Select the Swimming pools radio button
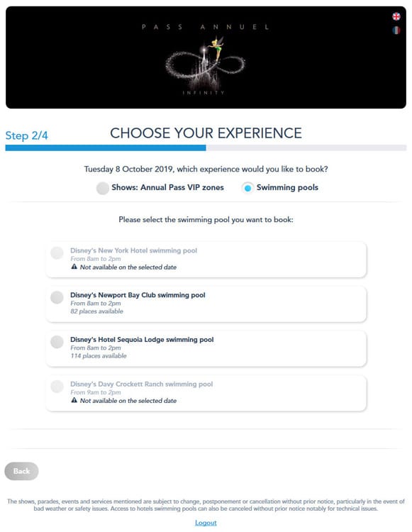 (247, 188)
